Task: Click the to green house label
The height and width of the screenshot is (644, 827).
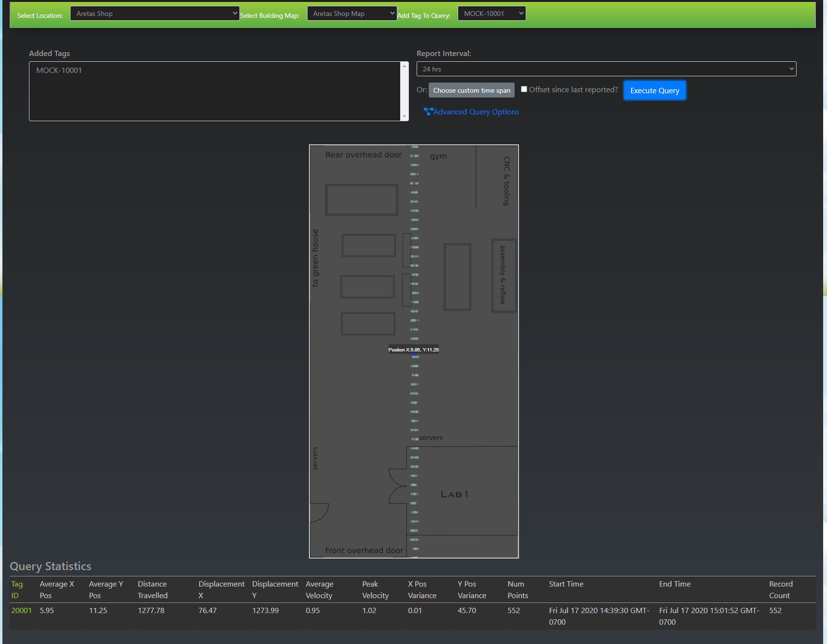Action: pyautogui.click(x=315, y=258)
